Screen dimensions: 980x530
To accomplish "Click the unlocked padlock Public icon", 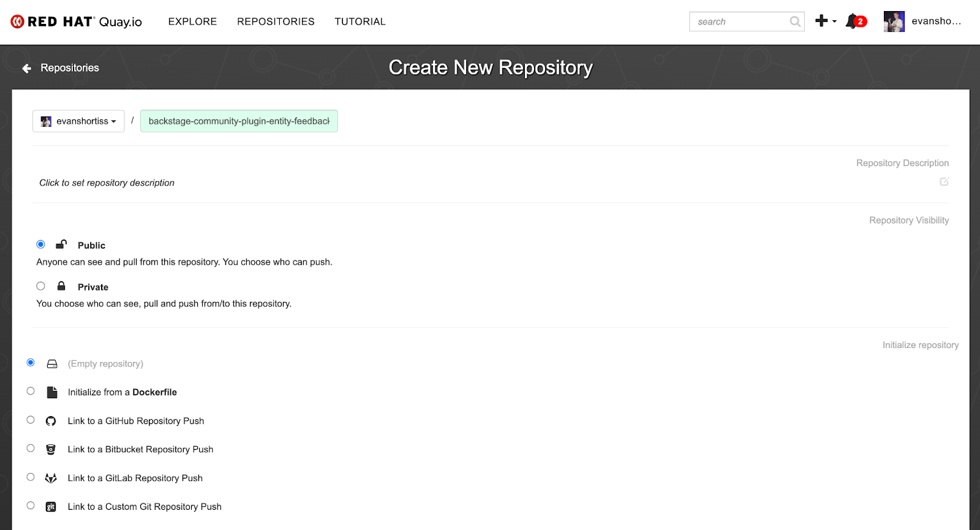I will [x=61, y=244].
